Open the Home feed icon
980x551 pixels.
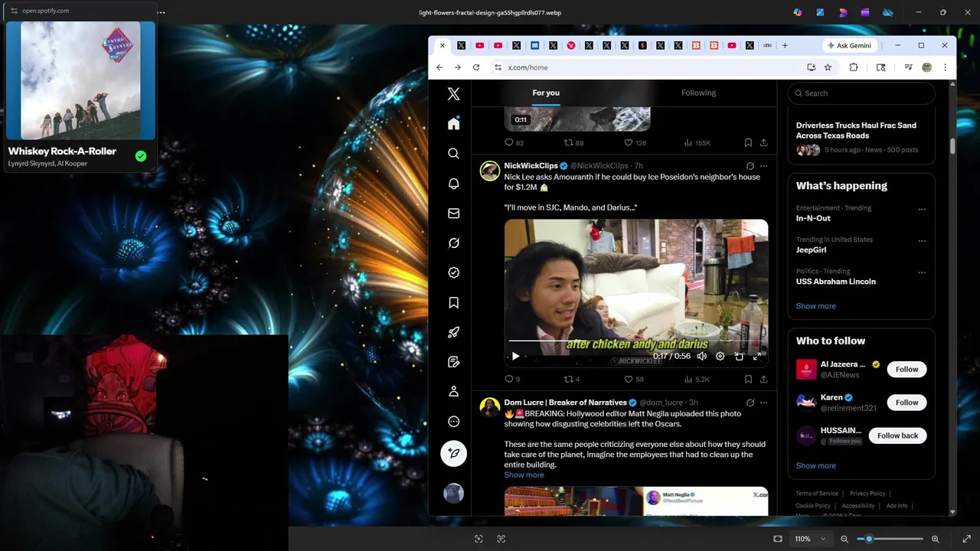tap(454, 123)
